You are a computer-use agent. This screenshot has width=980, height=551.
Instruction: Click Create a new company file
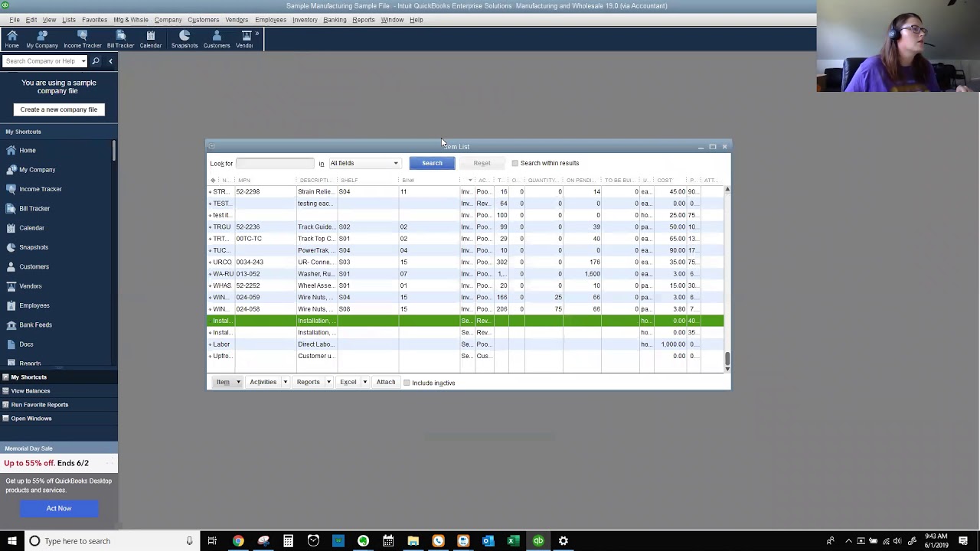click(59, 109)
